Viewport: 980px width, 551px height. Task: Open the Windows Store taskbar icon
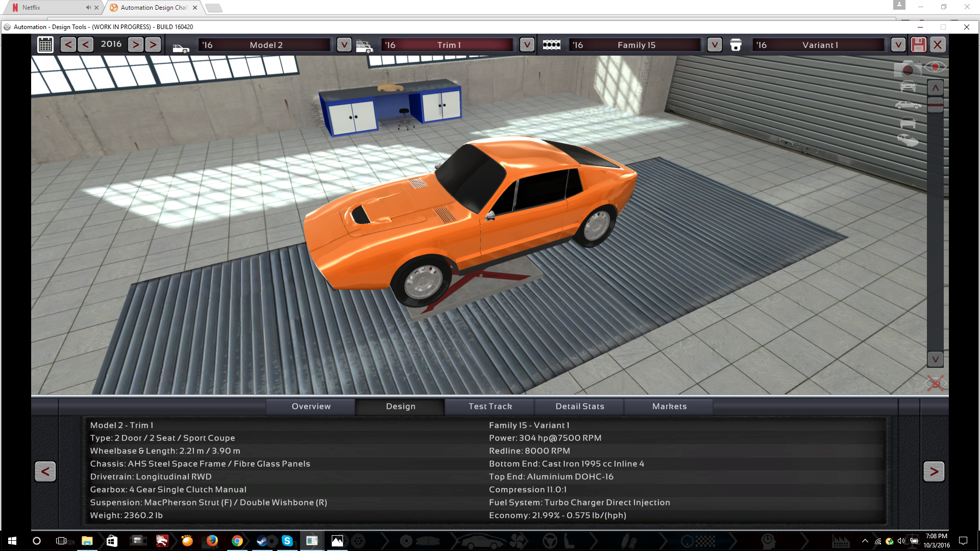coord(112,541)
